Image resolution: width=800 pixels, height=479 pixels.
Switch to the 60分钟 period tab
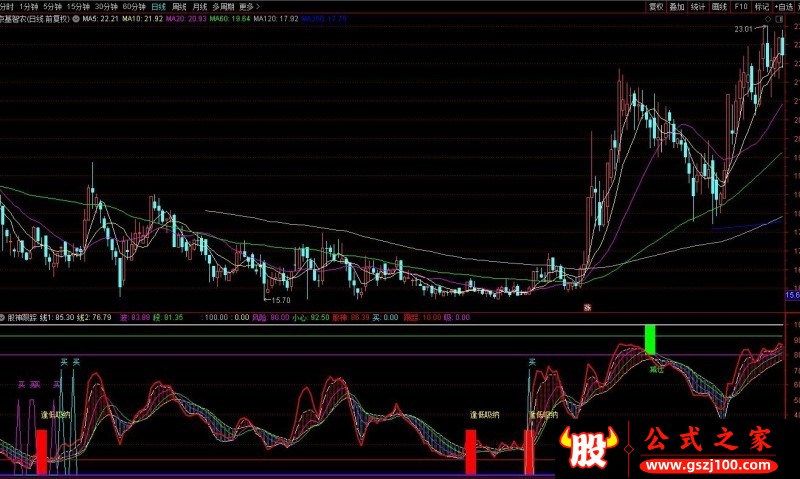134,7
